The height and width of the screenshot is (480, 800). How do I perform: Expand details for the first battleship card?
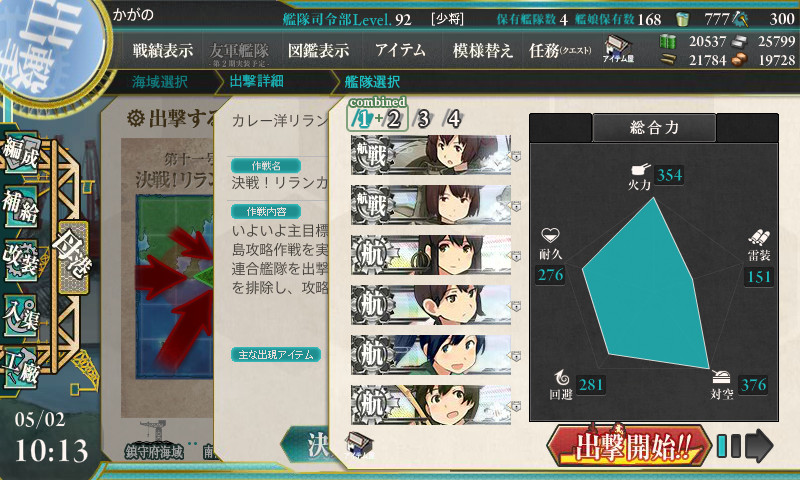point(516,156)
